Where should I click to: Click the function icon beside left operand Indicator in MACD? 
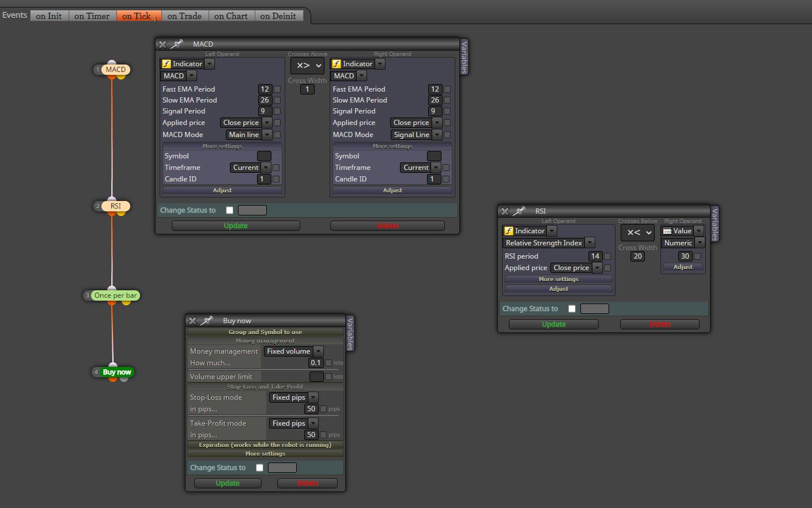point(167,64)
